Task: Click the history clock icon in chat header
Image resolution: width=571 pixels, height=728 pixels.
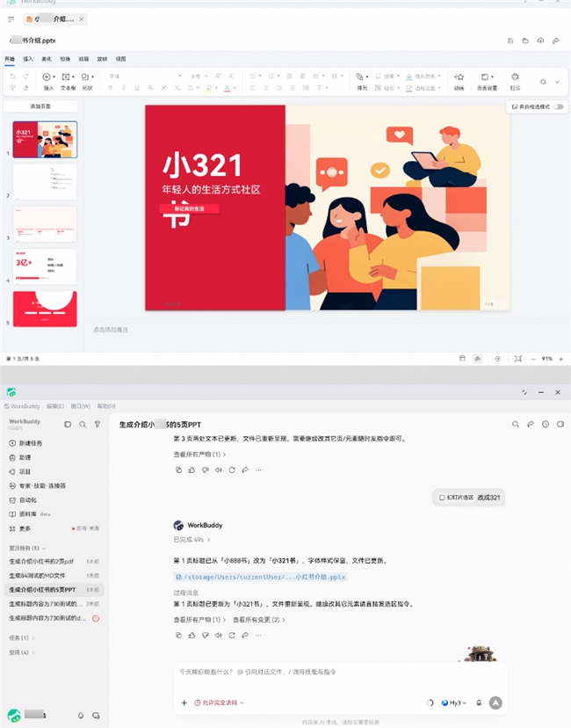Action: (546, 425)
